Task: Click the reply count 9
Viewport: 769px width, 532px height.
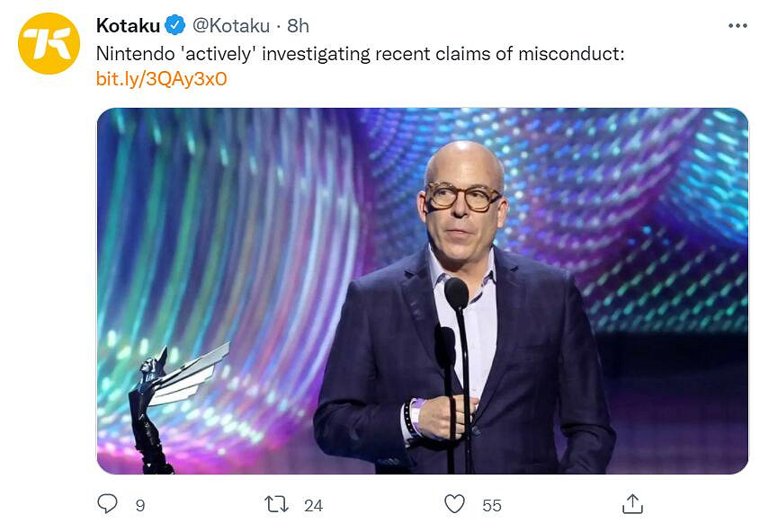Action: pyautogui.click(x=140, y=506)
